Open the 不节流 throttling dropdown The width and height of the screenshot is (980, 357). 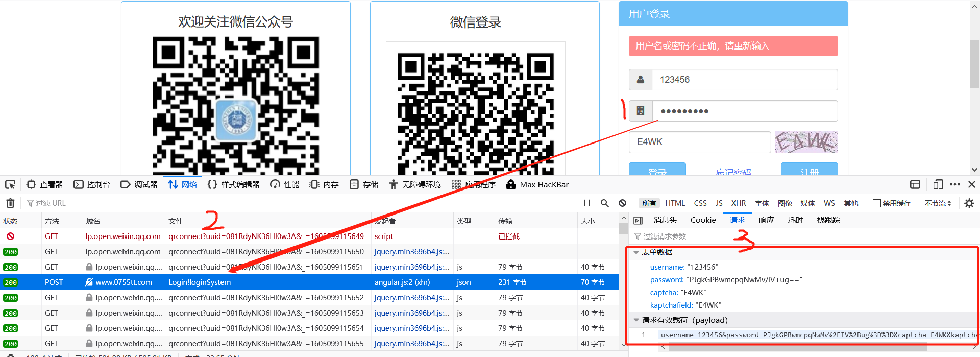(x=938, y=203)
